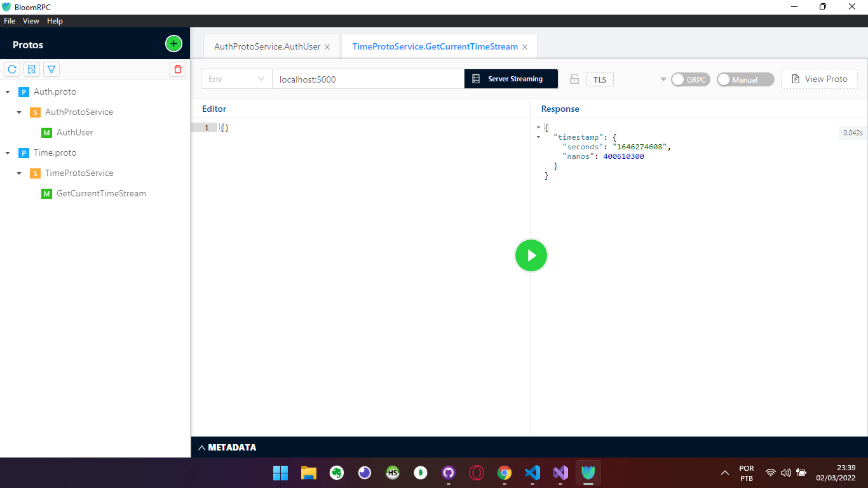Click the localhost:5000 address field

[368, 79]
